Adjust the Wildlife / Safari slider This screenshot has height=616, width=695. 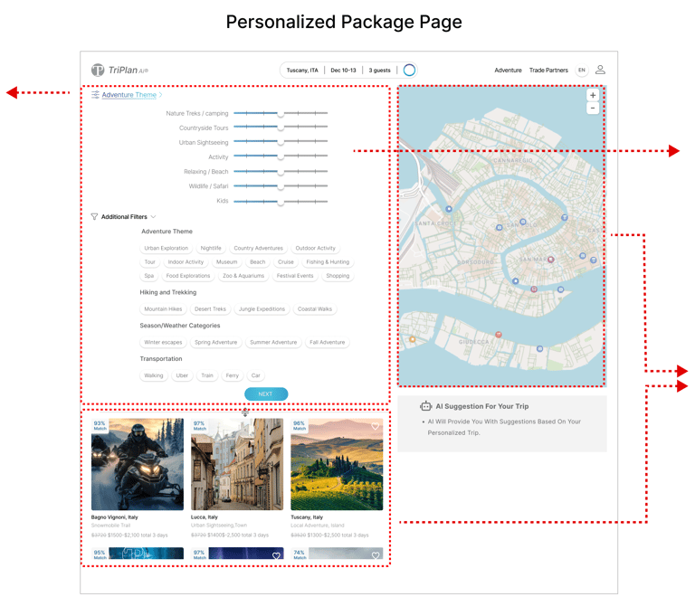click(281, 186)
